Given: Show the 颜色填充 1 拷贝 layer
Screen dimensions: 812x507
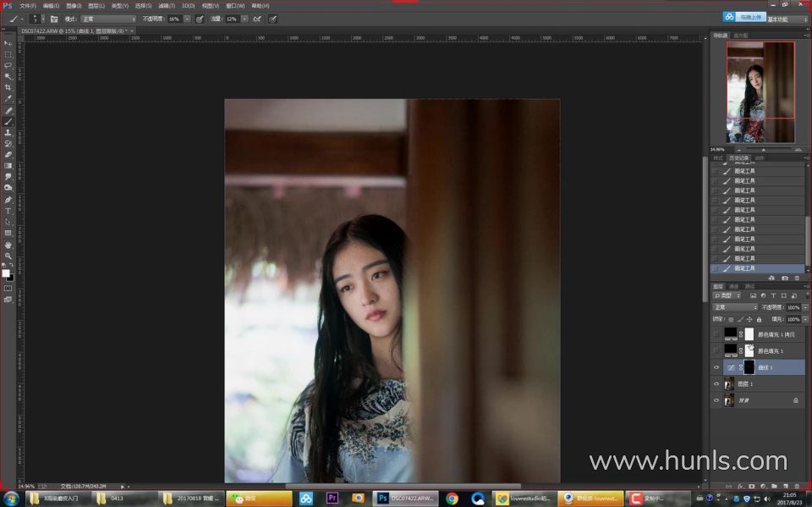Looking at the screenshot, I should 716,334.
